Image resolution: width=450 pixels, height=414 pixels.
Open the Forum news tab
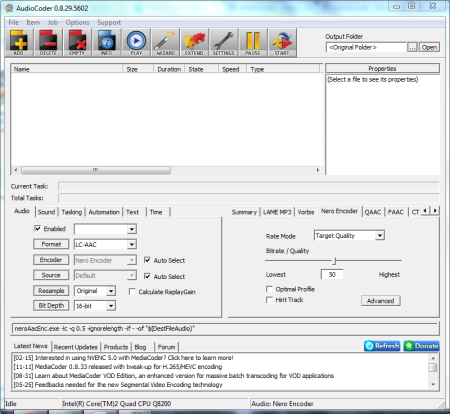click(x=166, y=347)
